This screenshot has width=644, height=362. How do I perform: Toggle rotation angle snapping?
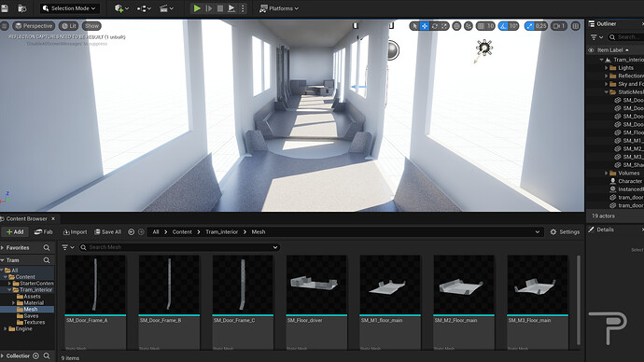tap(503, 26)
